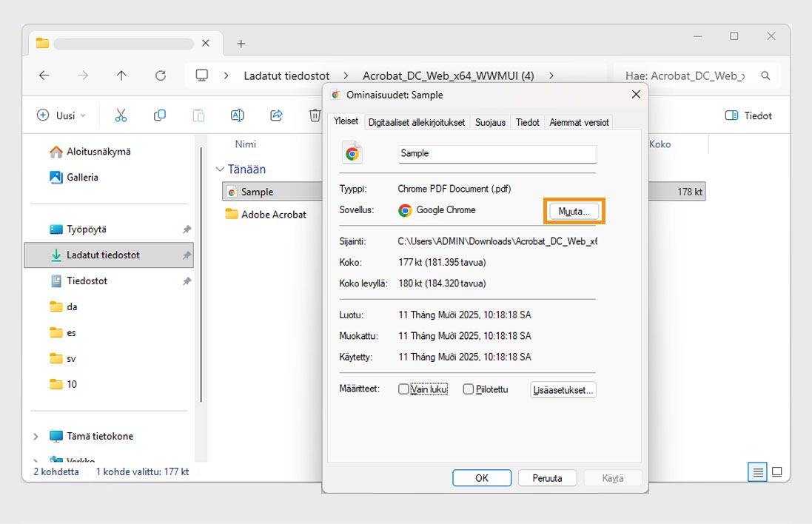
Task: Click the Muuta... button
Action: pyautogui.click(x=574, y=211)
